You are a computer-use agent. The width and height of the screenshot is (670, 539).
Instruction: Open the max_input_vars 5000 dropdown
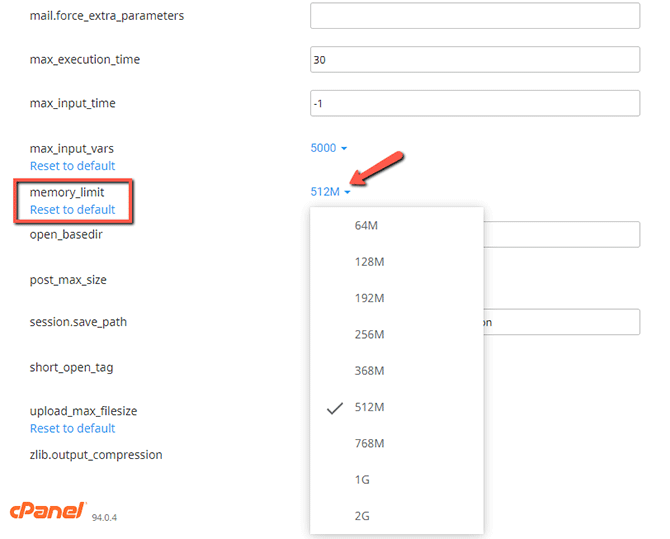[x=329, y=148]
